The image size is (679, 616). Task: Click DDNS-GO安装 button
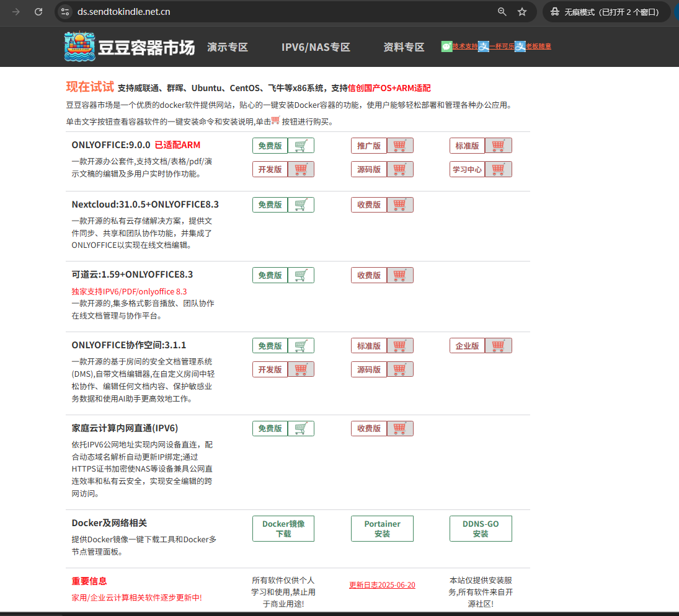(x=481, y=529)
